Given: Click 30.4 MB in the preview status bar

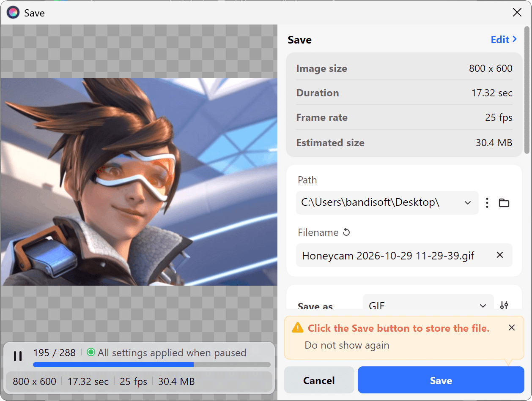Looking at the screenshot, I should (176, 382).
